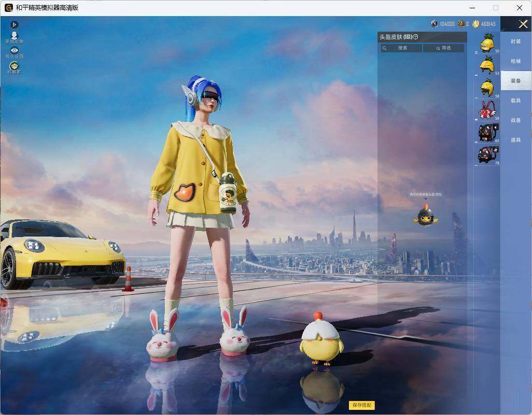This screenshot has width=532, height=415.
Task: Go to the 道具 items tab
Action: (516, 140)
